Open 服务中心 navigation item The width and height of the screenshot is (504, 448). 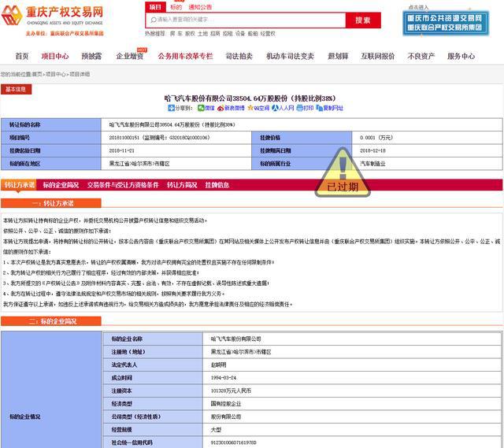(x=461, y=56)
